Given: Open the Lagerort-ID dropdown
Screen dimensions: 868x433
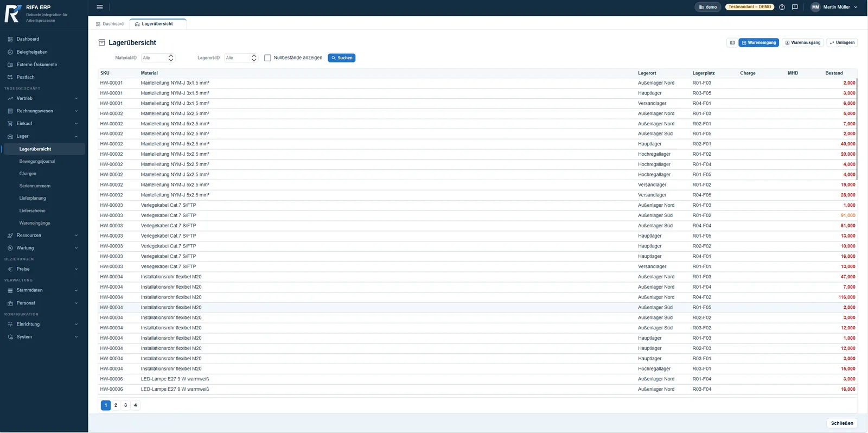Looking at the screenshot, I should (x=241, y=58).
